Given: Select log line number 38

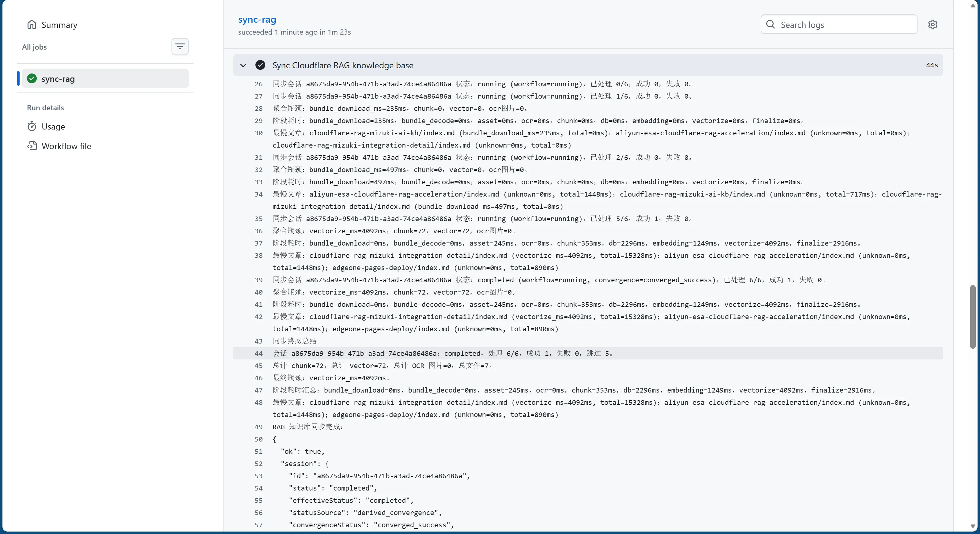Looking at the screenshot, I should [259, 256].
